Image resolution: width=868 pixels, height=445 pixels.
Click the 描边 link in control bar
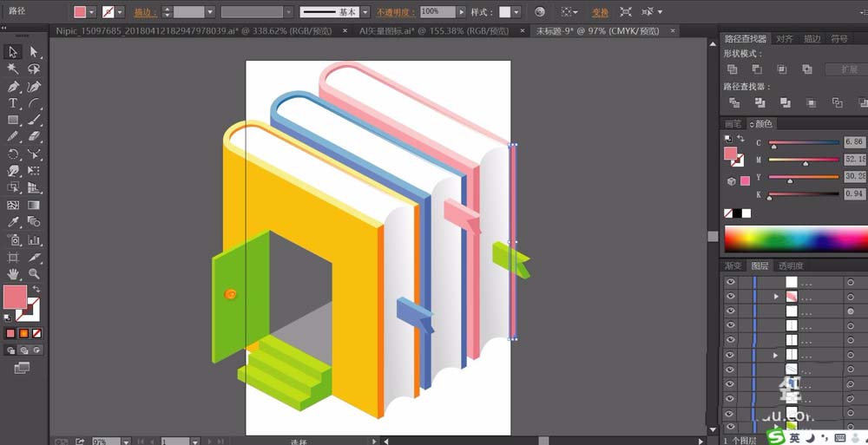point(146,12)
